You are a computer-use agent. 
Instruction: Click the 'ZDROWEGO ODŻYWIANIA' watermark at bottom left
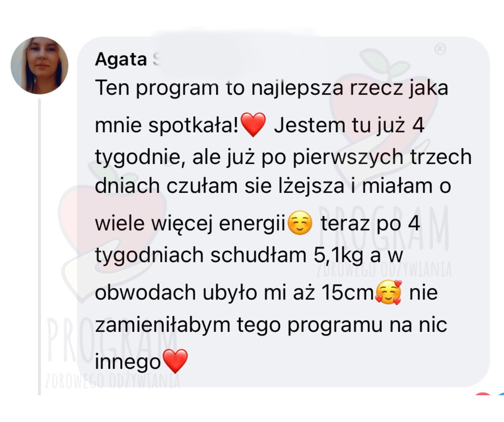coord(113,381)
